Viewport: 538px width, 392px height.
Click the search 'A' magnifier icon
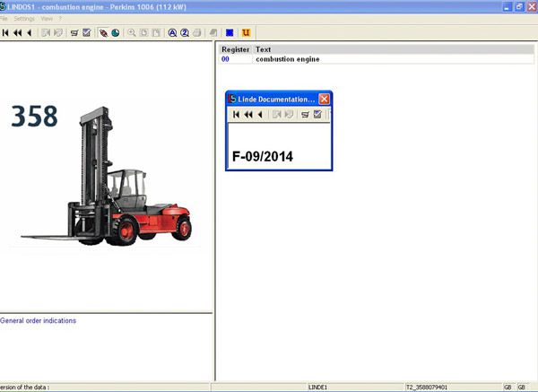click(172, 32)
